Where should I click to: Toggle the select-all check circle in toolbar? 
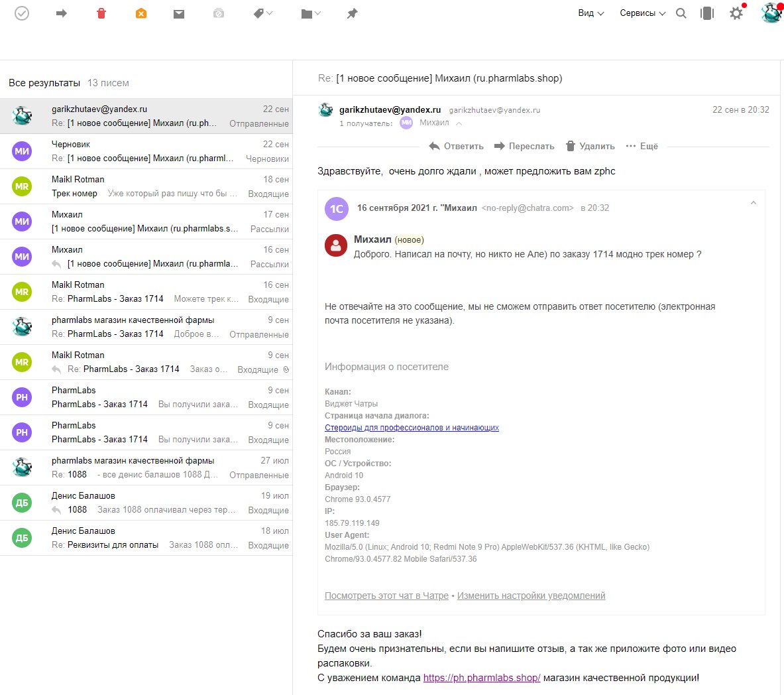[x=22, y=13]
